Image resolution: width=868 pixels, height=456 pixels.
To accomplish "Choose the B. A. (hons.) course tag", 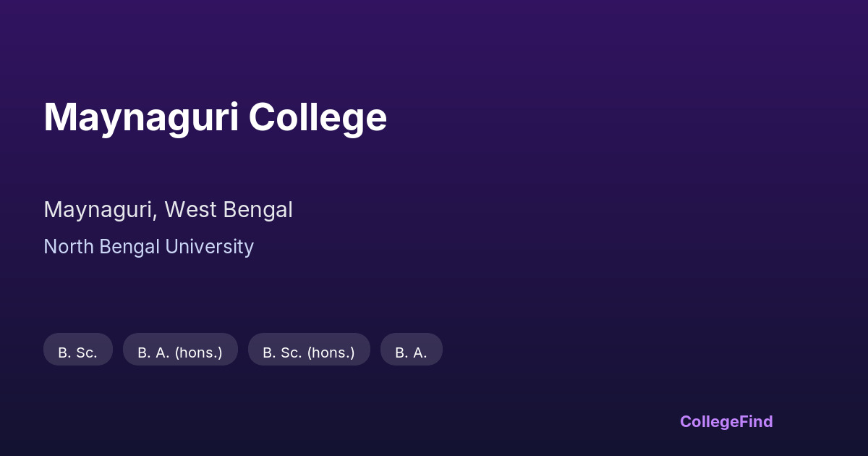I will click(x=180, y=352).
